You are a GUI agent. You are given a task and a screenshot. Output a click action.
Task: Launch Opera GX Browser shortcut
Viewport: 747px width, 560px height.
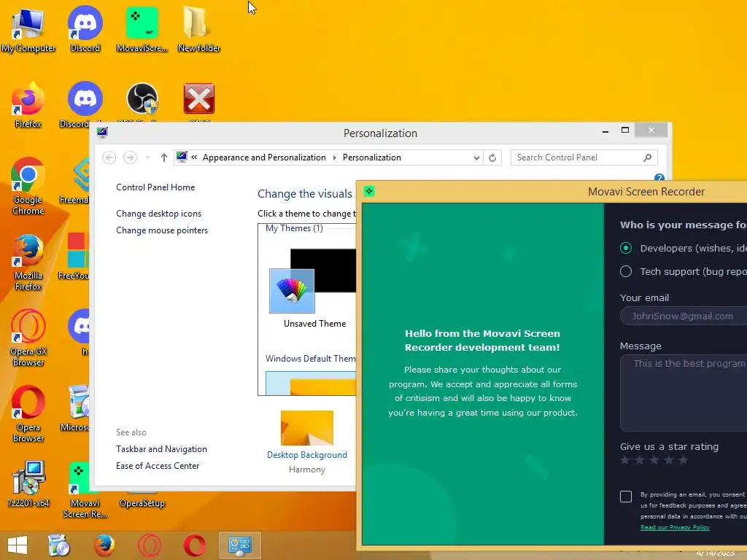pyautogui.click(x=28, y=338)
